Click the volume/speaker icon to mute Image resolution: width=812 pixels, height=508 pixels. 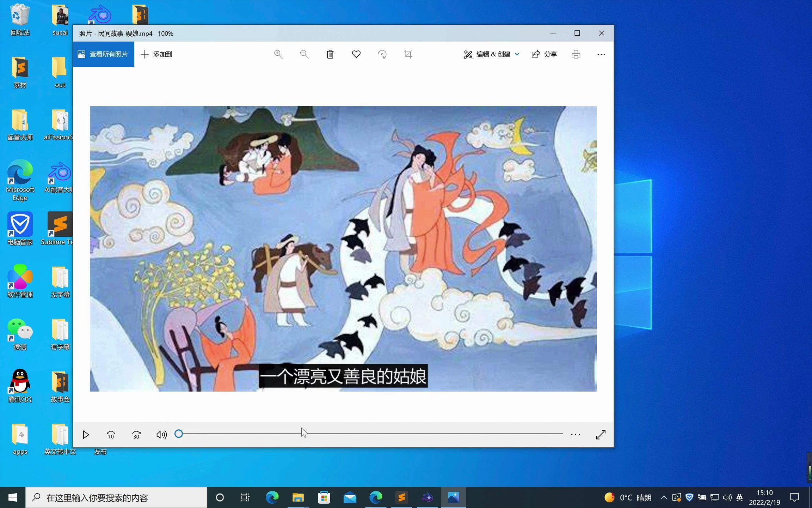[x=162, y=434]
